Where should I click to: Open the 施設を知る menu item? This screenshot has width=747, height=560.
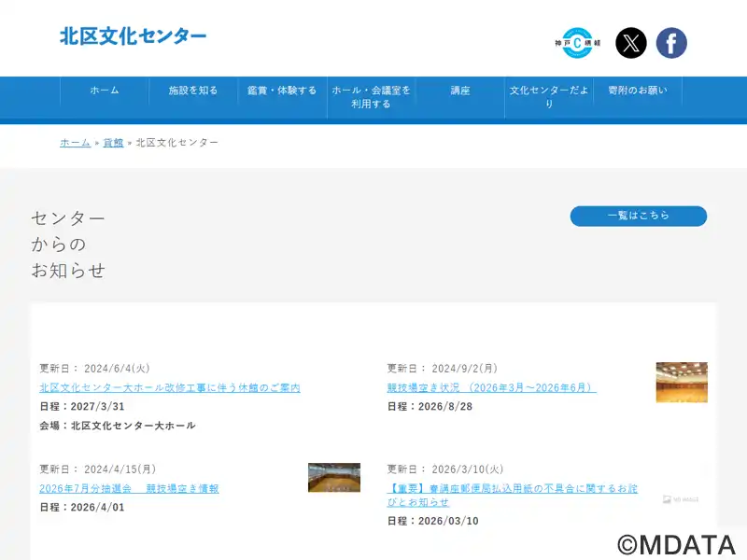(193, 91)
